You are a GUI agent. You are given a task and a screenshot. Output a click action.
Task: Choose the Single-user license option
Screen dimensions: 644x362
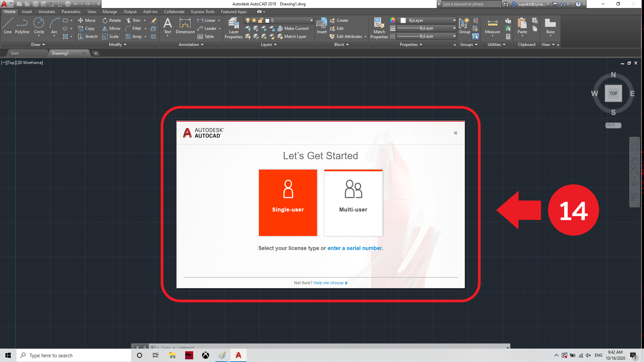[288, 202]
